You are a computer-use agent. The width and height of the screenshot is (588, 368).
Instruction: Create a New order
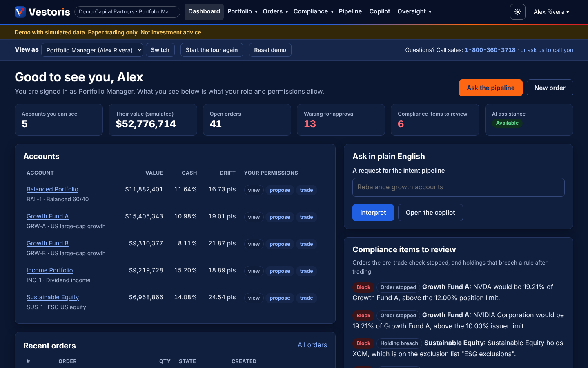pos(550,88)
